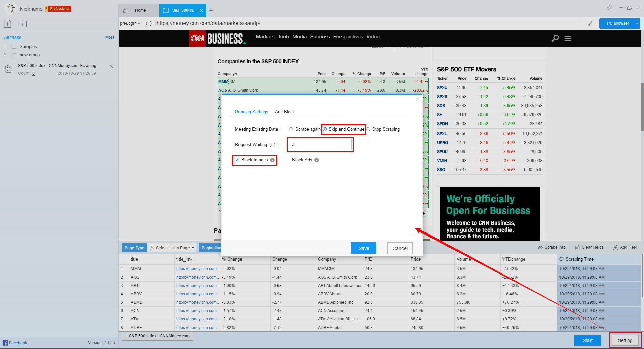Switch to Running Settings tab
Screen dimensions: 644x349
click(x=251, y=112)
